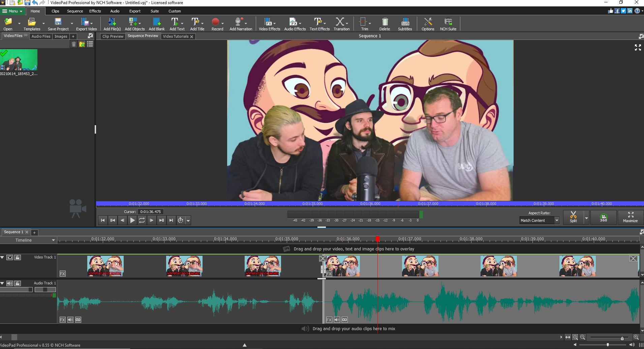Select the 20210614_185453 video clip thumbnail
Image resolution: width=644 pixels, height=349 pixels.
(x=19, y=60)
